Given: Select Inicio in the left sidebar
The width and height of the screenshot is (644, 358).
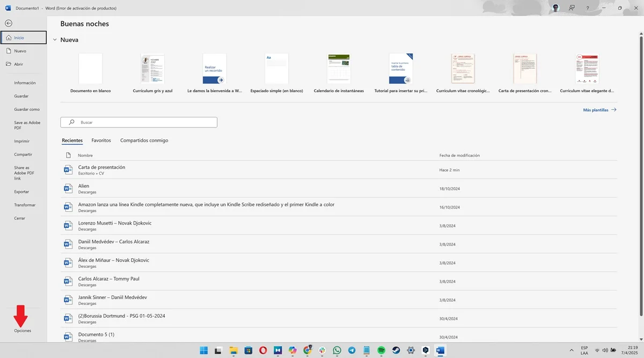Looking at the screenshot, I should (24, 38).
